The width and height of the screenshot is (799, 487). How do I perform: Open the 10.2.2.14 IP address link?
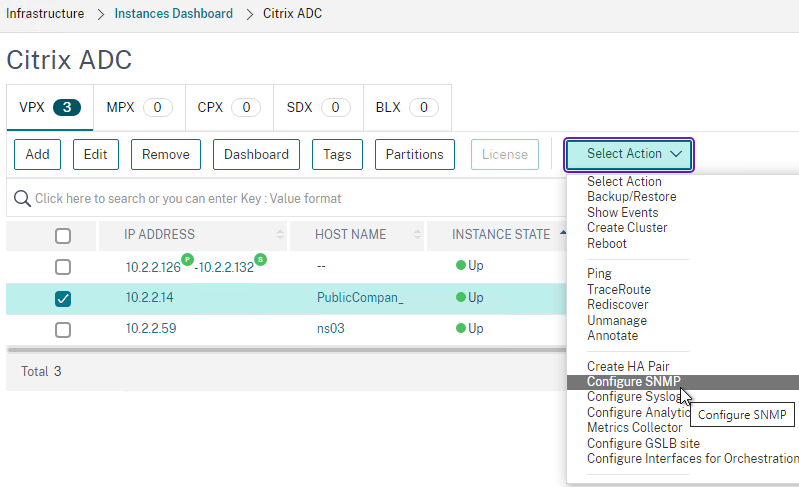(149, 297)
